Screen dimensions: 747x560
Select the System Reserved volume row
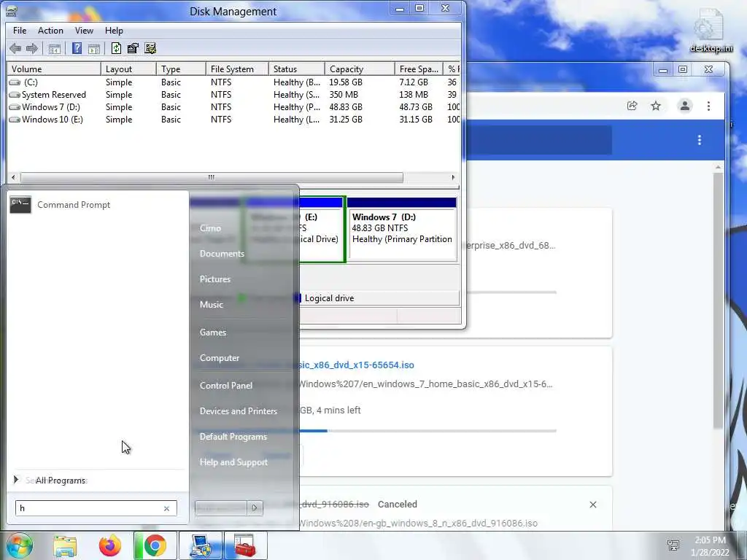click(233, 95)
